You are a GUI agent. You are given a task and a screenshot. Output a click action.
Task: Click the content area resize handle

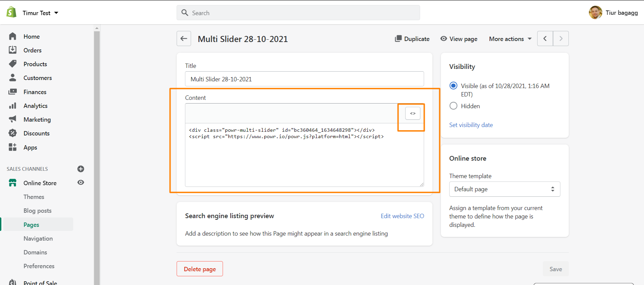click(422, 184)
